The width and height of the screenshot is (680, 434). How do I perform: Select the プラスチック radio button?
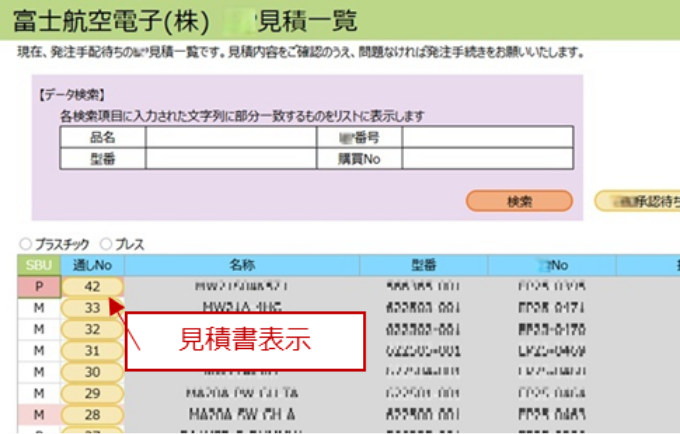26,244
